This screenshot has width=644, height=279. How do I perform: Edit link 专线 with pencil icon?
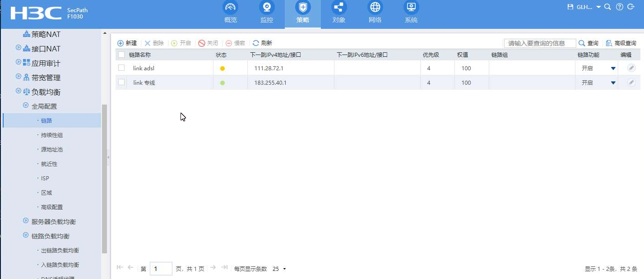[631, 82]
